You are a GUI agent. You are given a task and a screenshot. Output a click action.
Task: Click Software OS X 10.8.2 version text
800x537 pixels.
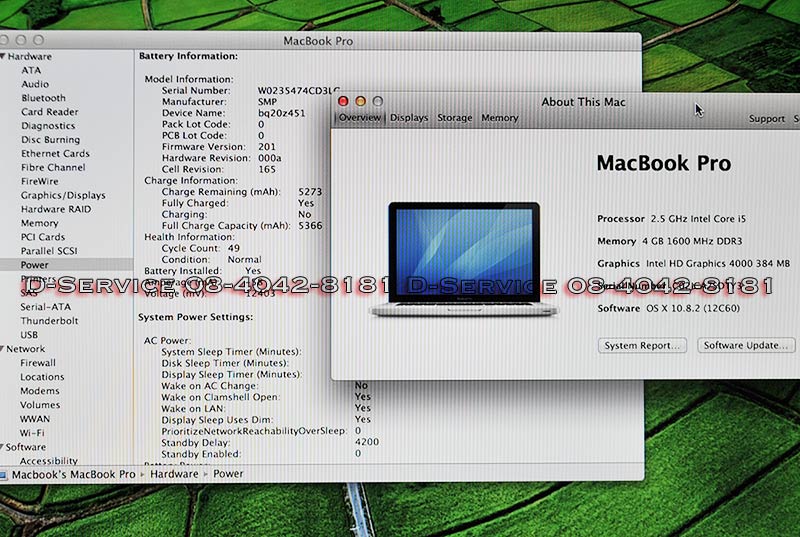(x=668, y=309)
